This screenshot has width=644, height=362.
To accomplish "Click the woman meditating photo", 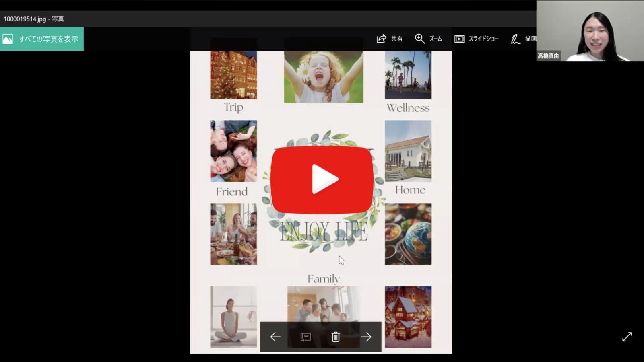I will 233,317.
